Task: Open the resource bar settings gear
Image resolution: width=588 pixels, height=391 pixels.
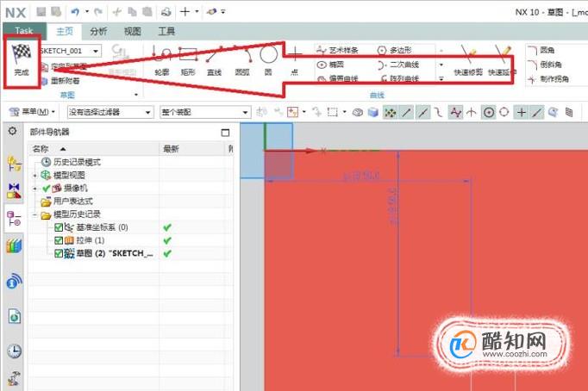Action: [x=12, y=131]
